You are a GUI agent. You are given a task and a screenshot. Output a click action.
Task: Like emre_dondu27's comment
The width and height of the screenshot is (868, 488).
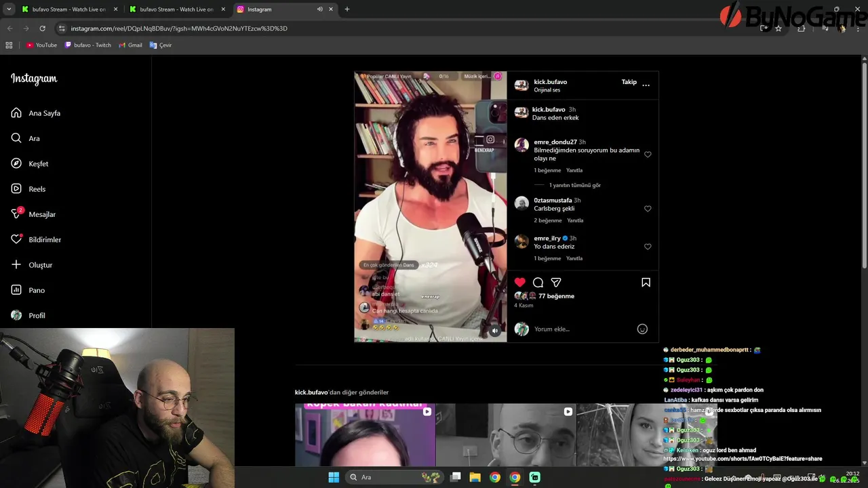(648, 155)
